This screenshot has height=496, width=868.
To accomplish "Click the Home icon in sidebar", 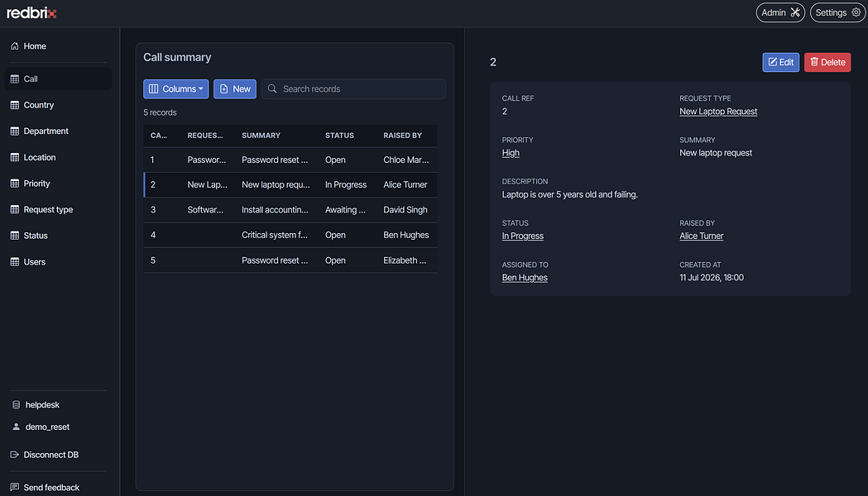I will (14, 46).
